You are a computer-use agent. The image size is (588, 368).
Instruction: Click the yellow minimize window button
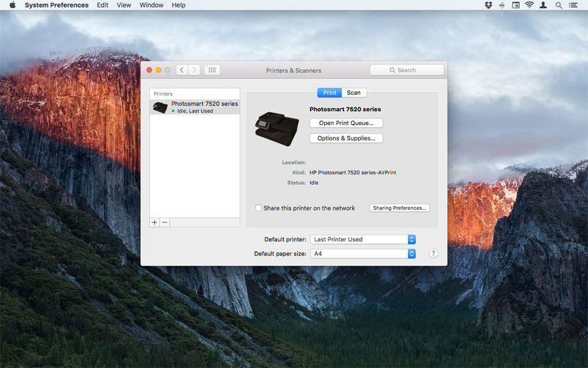(158, 70)
